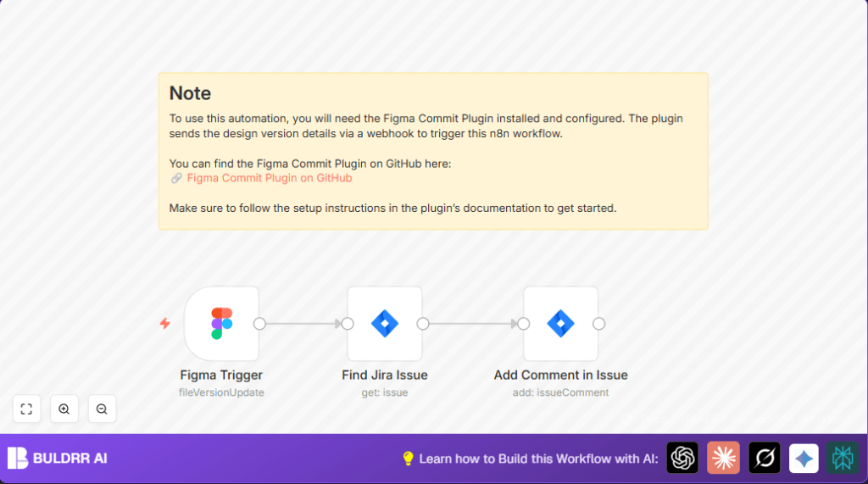Click the Figma Trigger output connector
This screenshot has height=484, width=868.
click(259, 324)
